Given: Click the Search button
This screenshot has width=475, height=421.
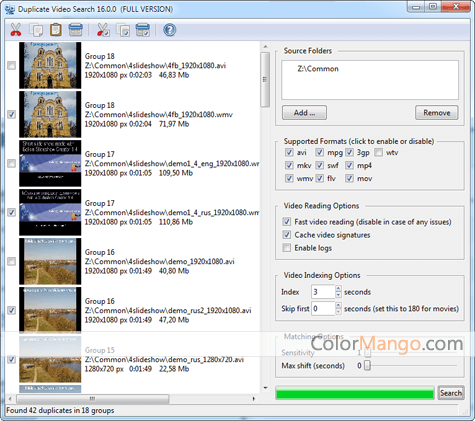Looking at the screenshot, I should coord(451,393).
